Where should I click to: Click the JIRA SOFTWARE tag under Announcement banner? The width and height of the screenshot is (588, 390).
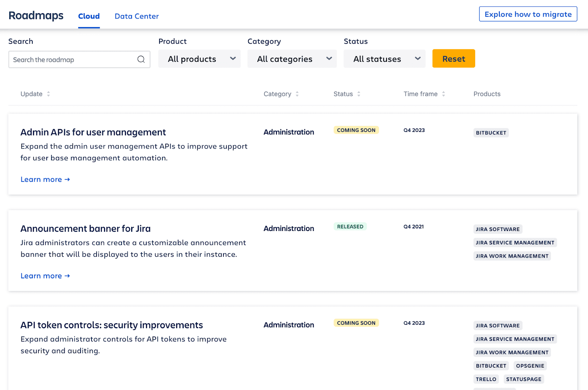pos(498,229)
